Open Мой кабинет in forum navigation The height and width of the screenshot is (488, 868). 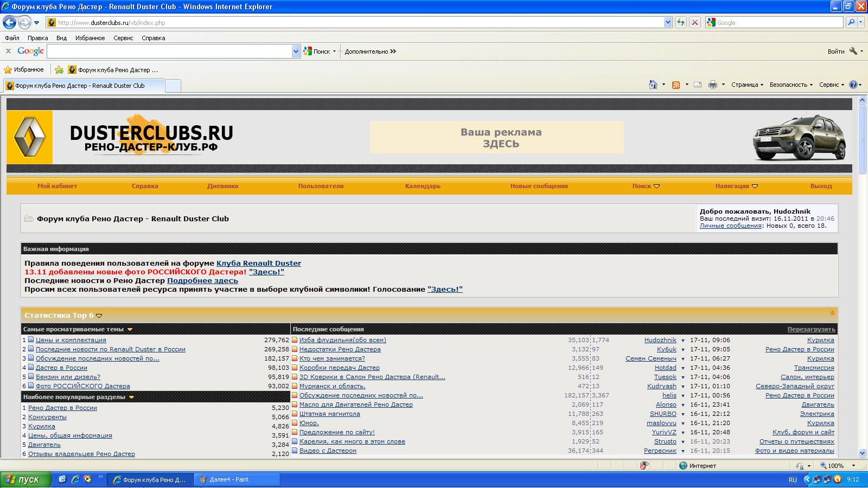(57, 186)
